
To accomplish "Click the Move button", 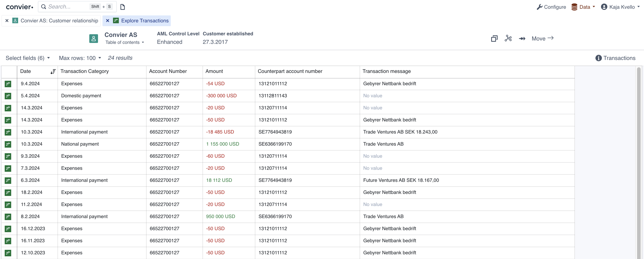I will (x=542, y=38).
